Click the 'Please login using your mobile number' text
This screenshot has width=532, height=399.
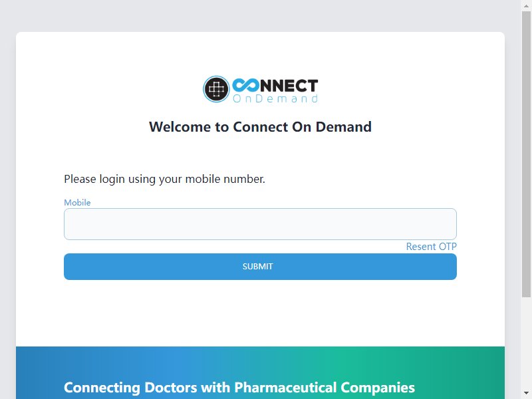(164, 179)
